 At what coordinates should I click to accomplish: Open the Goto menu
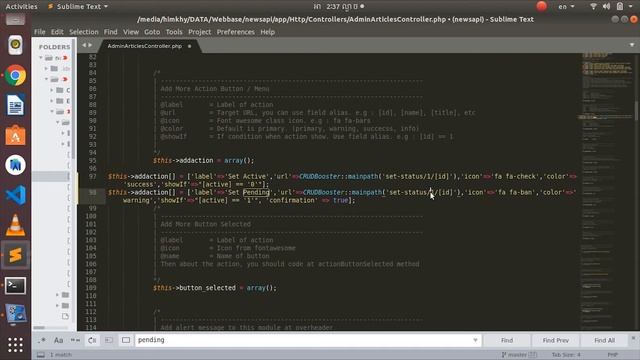tap(152, 32)
